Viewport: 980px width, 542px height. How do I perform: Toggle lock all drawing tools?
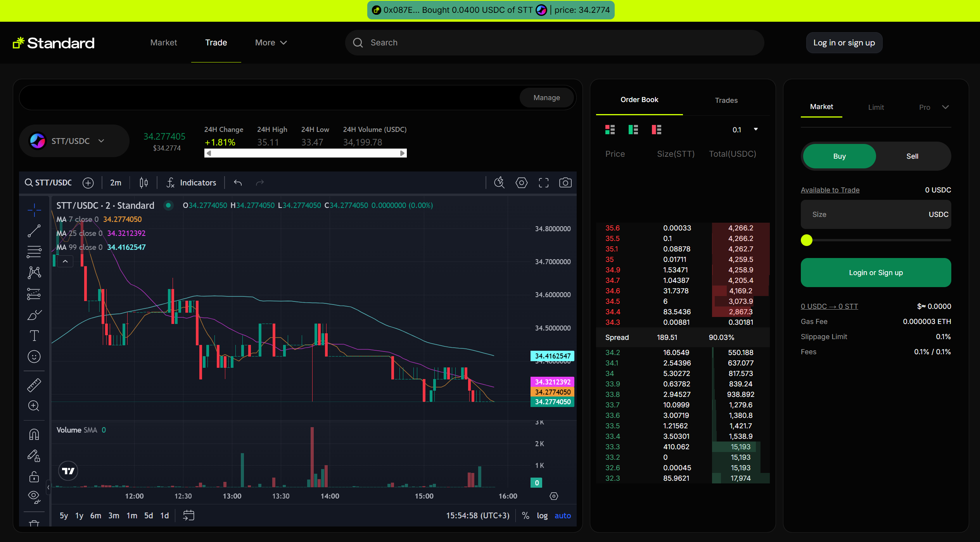pyautogui.click(x=34, y=476)
